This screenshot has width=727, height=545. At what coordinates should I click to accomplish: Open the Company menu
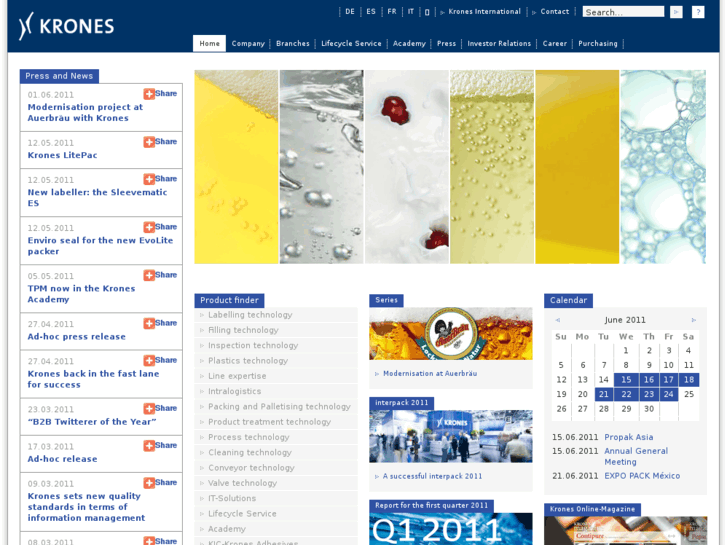248,44
